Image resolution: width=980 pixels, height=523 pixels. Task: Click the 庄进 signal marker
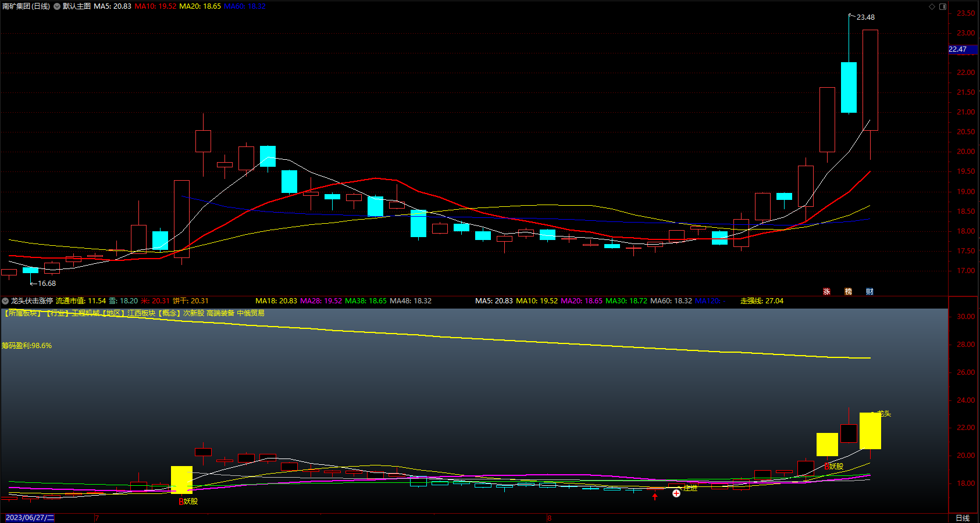pyautogui.click(x=690, y=488)
